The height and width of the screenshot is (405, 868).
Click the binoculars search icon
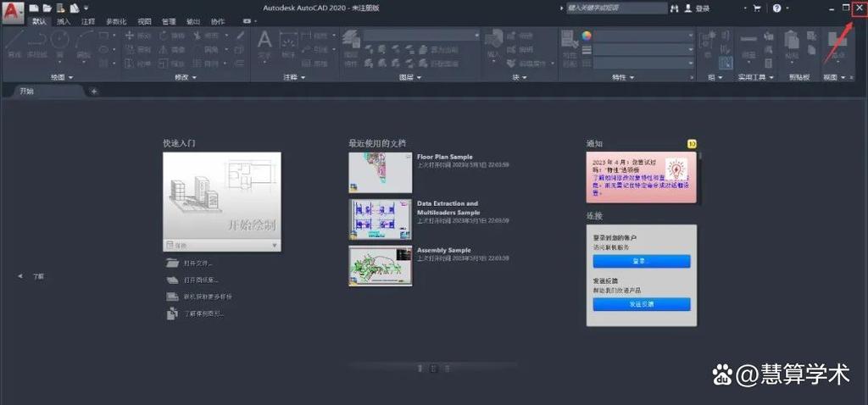point(675,8)
